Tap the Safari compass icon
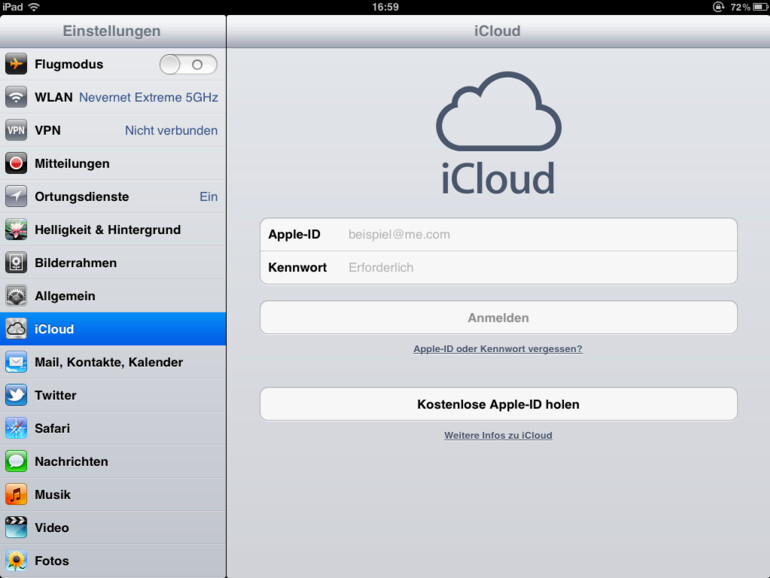770x578 pixels. click(16, 428)
